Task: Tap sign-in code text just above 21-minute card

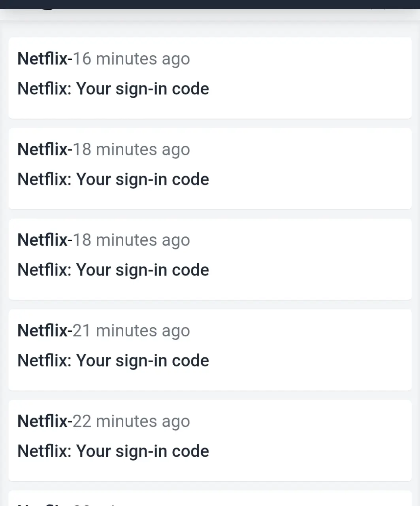Action: pyautogui.click(x=113, y=270)
